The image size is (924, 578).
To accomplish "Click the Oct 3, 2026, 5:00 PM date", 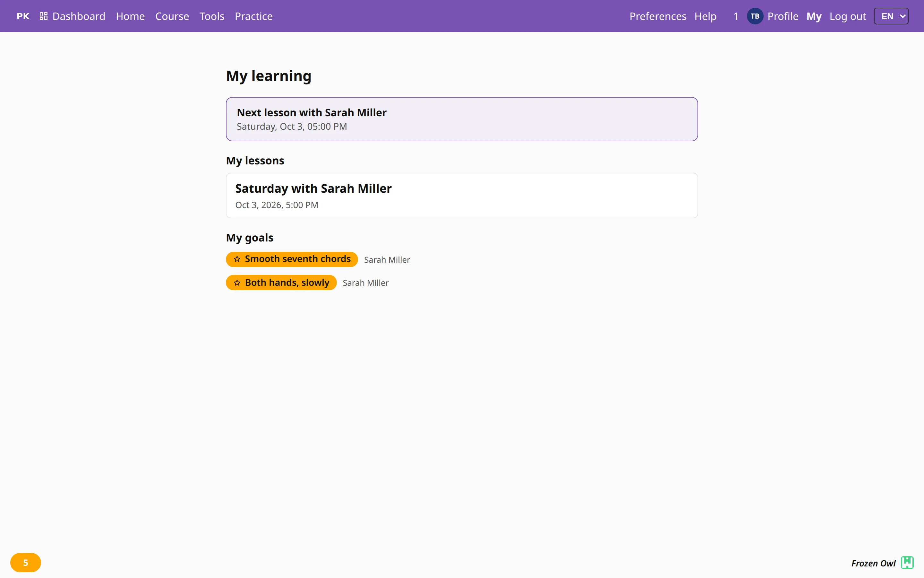I will point(277,205).
